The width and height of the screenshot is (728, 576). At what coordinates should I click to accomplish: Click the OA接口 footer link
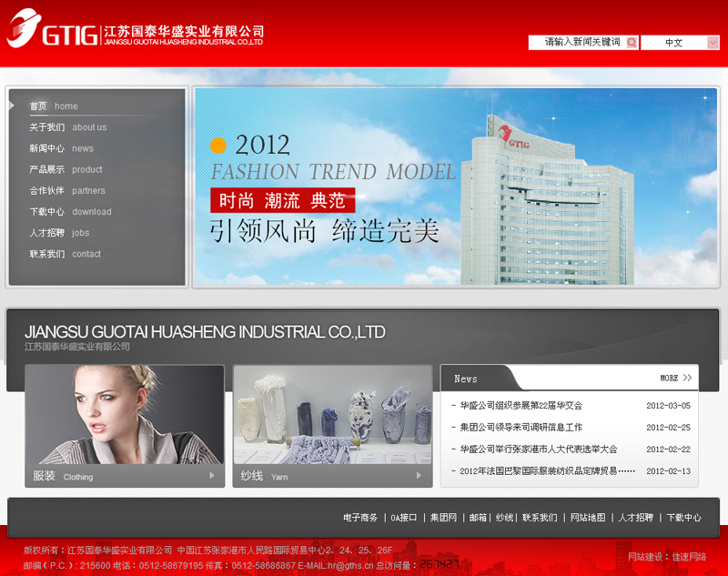(x=403, y=518)
